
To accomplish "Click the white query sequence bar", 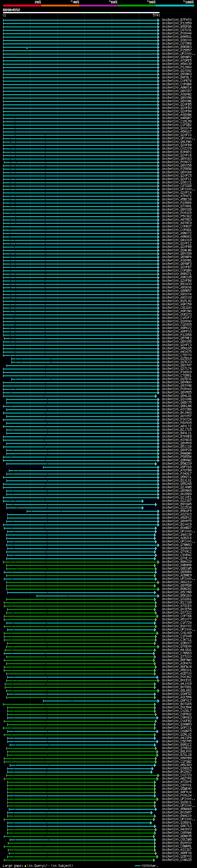I will [x=81, y=12].
